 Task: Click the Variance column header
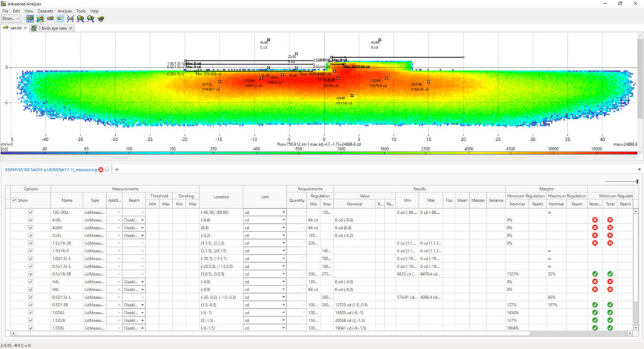click(496, 201)
